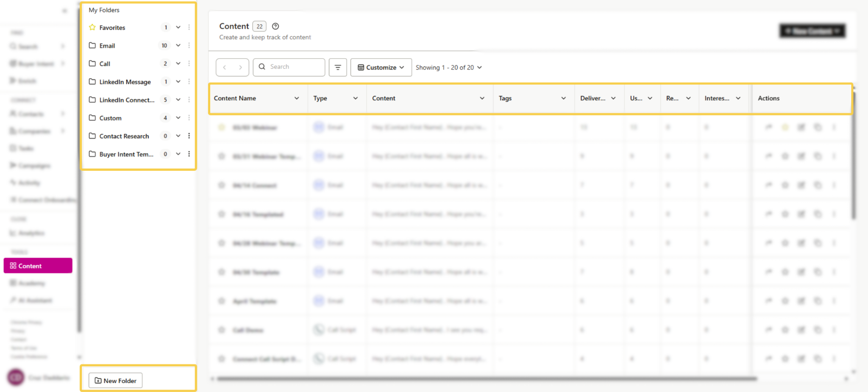The width and height of the screenshot is (868, 392).
Task: Click the table vertical scrollbar
Action: click(853, 156)
